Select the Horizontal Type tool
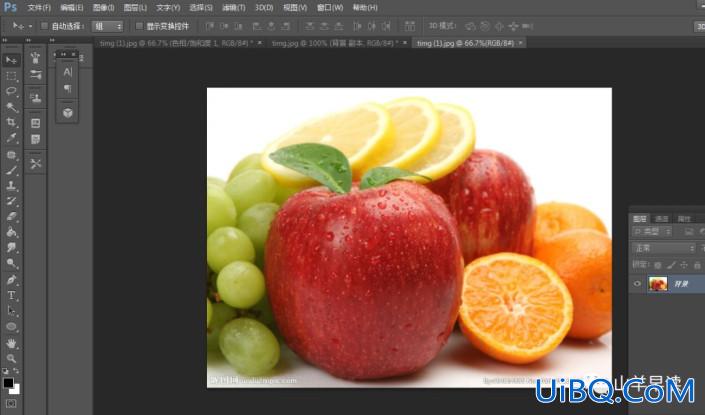 pyautogui.click(x=11, y=295)
